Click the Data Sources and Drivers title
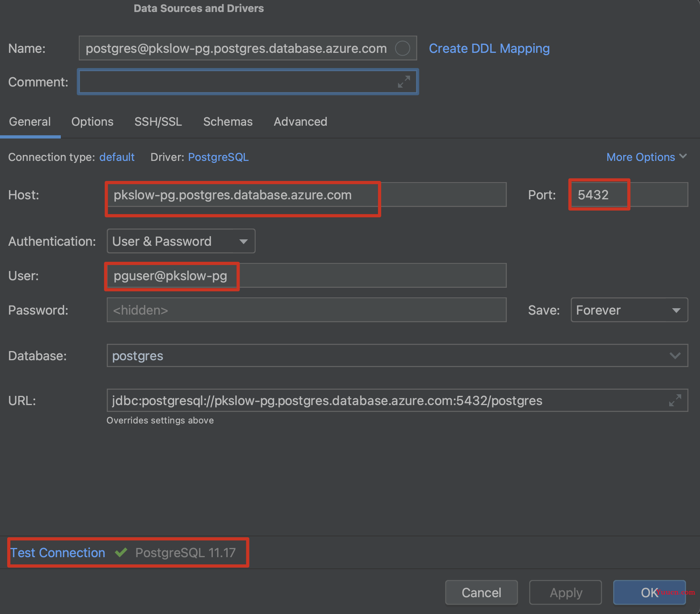Viewport: 700px width, 614px height. (199, 8)
